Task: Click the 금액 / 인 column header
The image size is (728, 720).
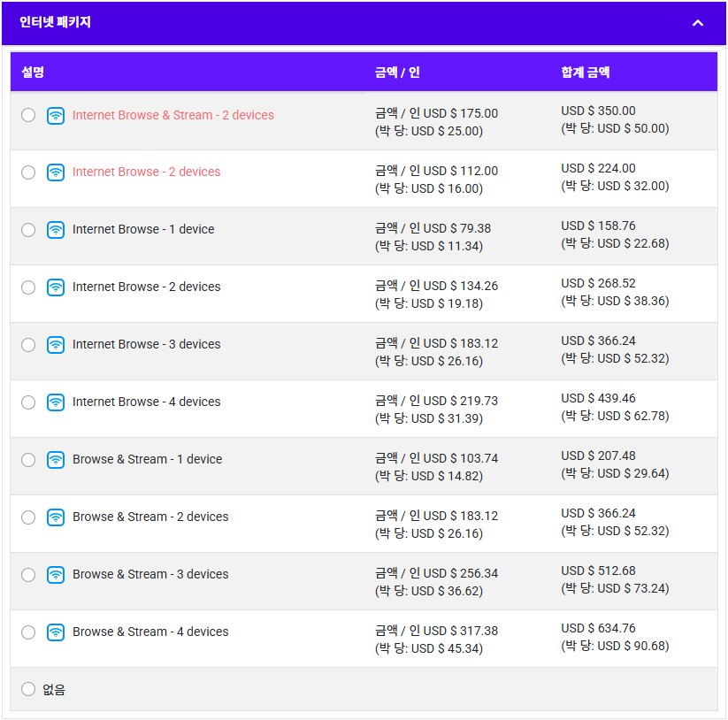Action: 397,72
